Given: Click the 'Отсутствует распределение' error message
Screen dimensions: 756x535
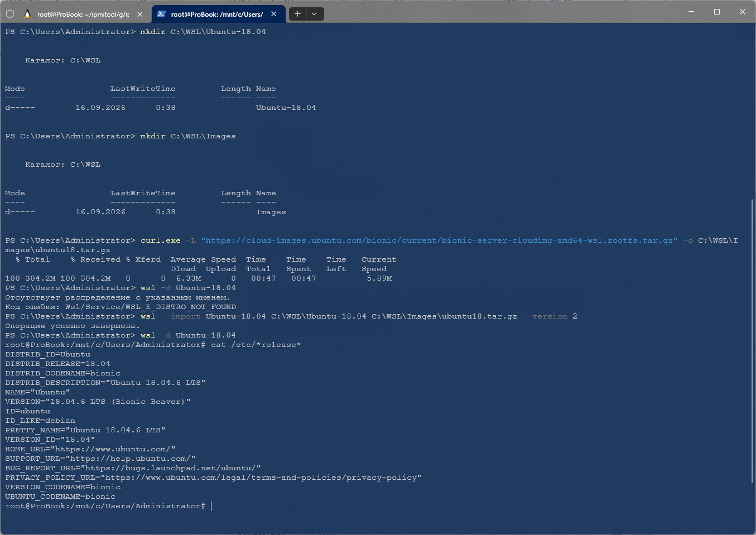Looking at the screenshot, I should pos(118,297).
